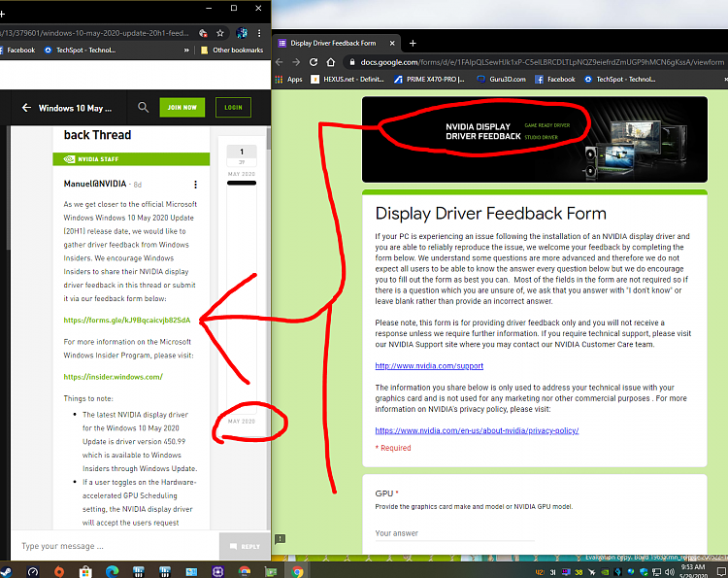Open the PRIME X470-PRO bookmark
The height and width of the screenshot is (578, 728).
click(429, 80)
